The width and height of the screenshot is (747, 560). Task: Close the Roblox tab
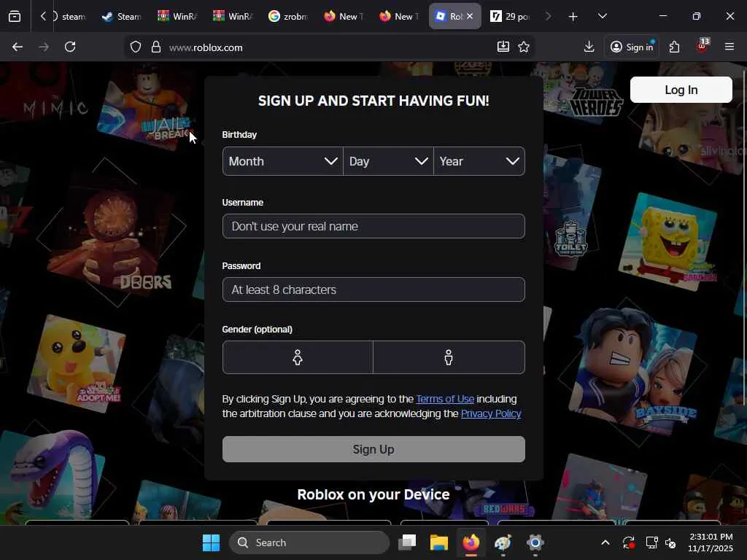point(470,16)
